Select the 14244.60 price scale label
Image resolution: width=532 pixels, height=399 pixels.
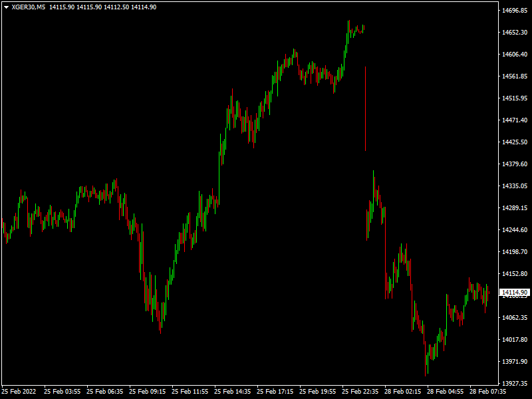(515, 230)
